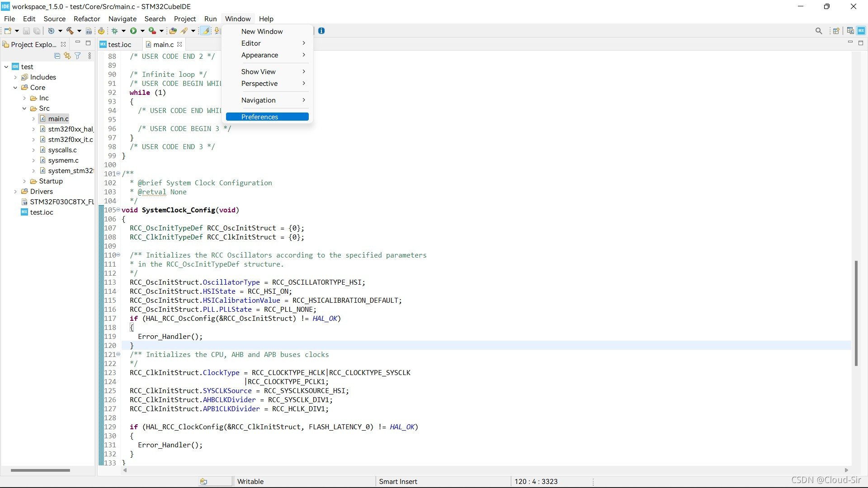Click on syscalls.c in Project Explorer
This screenshot has height=488, width=868.
pyautogui.click(x=62, y=150)
